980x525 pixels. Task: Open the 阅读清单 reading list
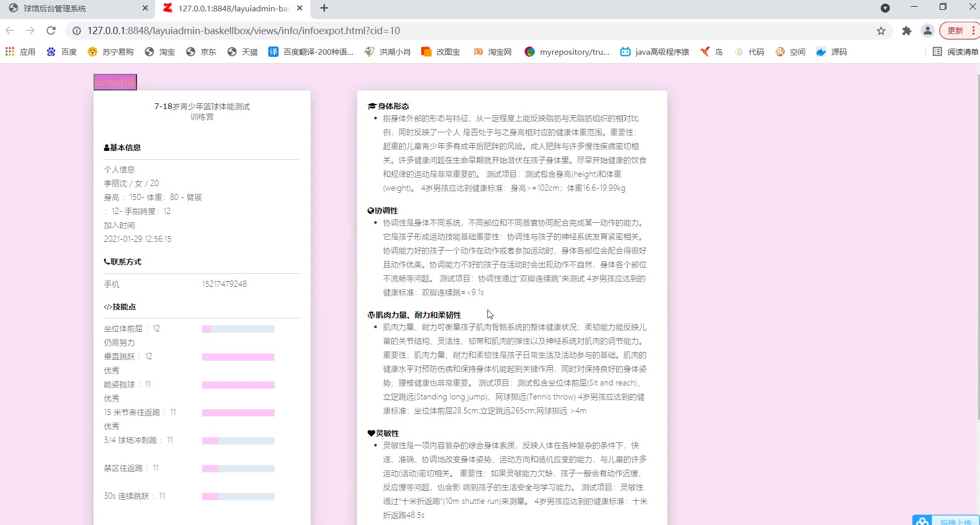pyautogui.click(x=955, y=52)
